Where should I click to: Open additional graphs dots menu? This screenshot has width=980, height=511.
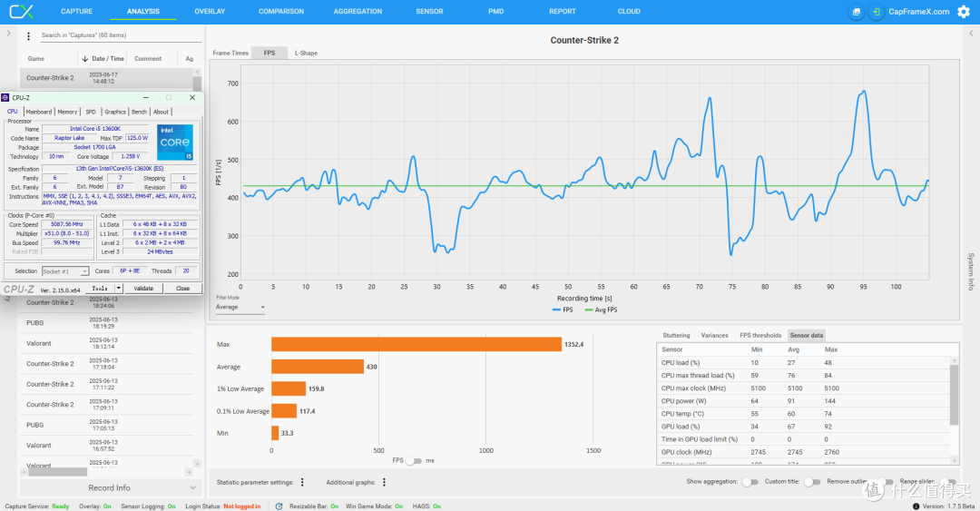point(385,482)
